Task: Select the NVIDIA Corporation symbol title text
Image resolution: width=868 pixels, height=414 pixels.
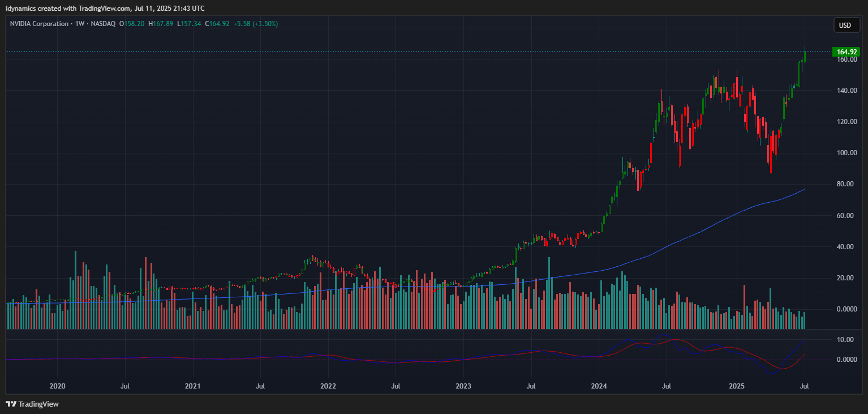Action: click(x=39, y=24)
